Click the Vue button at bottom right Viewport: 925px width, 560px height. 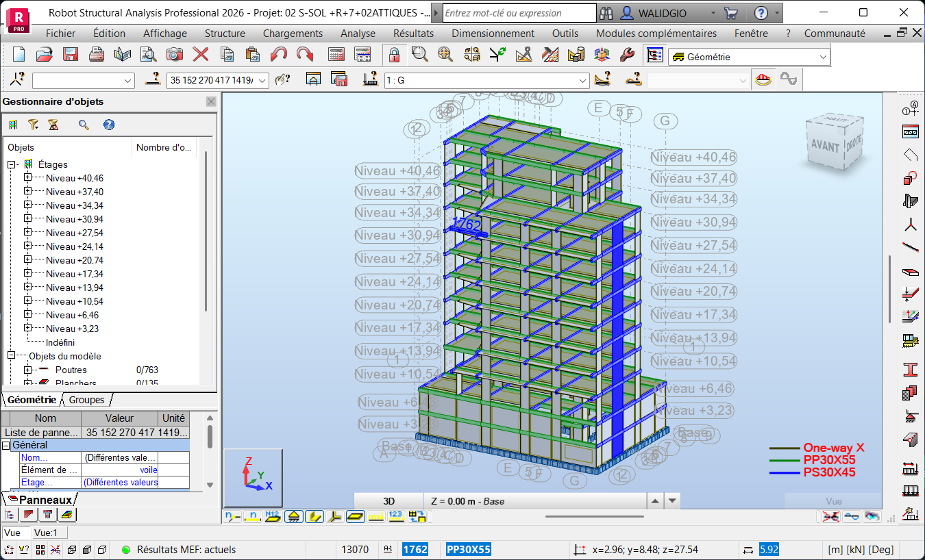(832, 501)
